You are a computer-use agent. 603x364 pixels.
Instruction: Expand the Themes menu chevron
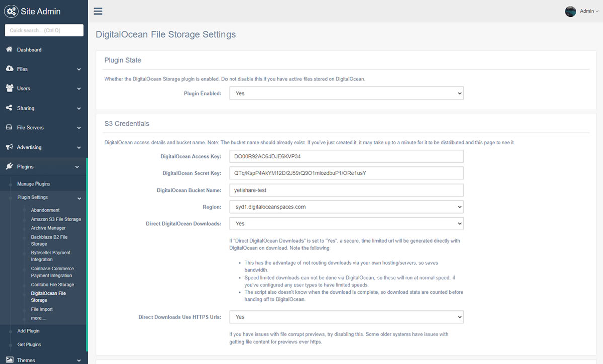[79, 361]
